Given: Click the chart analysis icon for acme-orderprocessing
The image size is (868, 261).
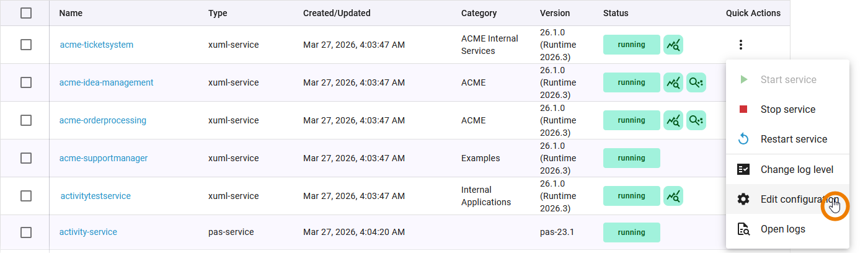Looking at the screenshot, I should 673,120.
